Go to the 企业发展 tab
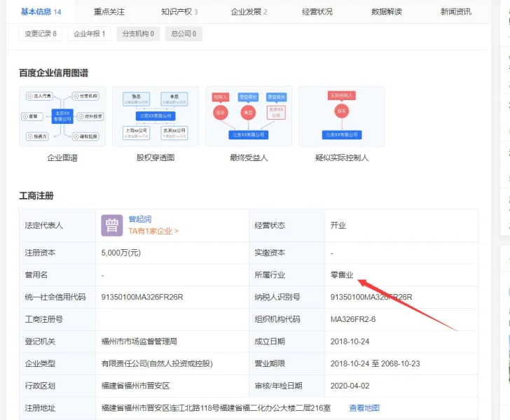This screenshot has width=510, height=420. coord(249,12)
